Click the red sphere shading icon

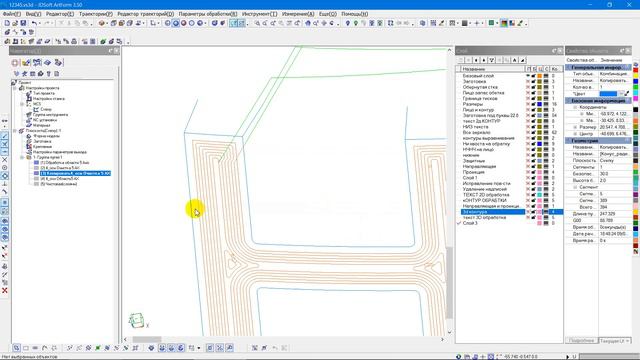tap(183, 23)
